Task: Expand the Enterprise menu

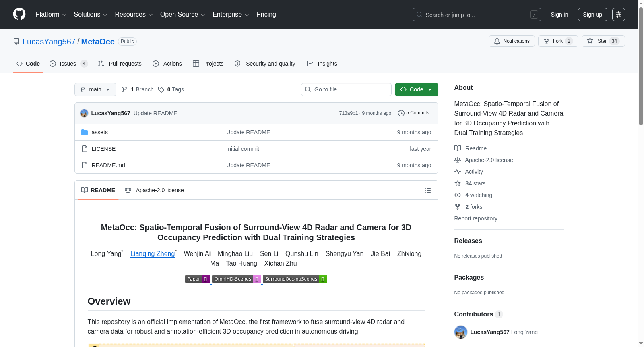Action: (231, 15)
